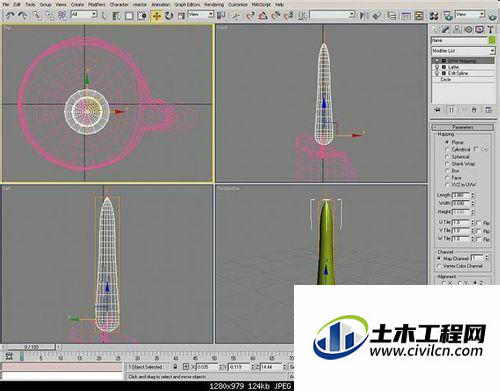
Task: Open the reference coordinate system View dropdown
Action: click(x=201, y=15)
